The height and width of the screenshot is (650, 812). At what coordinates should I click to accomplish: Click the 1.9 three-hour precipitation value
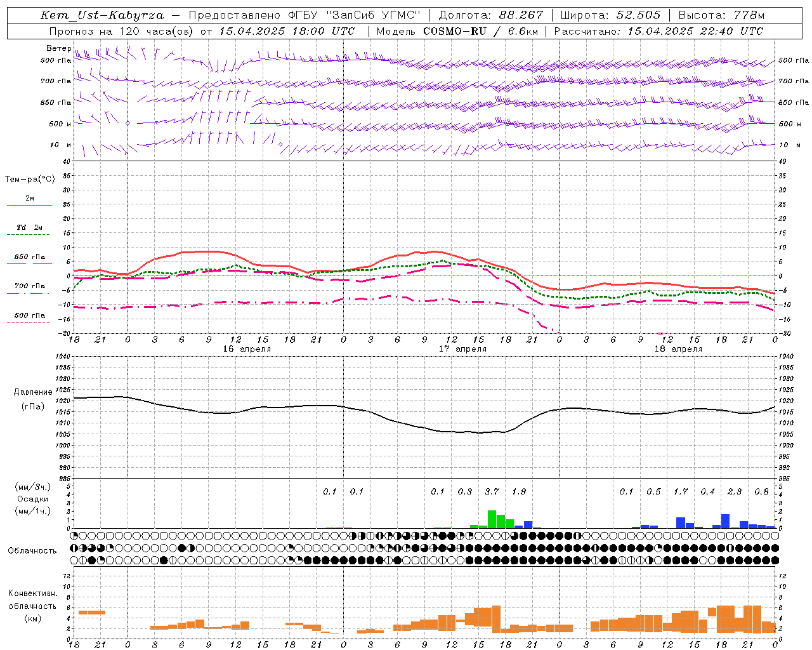pyautogui.click(x=519, y=491)
